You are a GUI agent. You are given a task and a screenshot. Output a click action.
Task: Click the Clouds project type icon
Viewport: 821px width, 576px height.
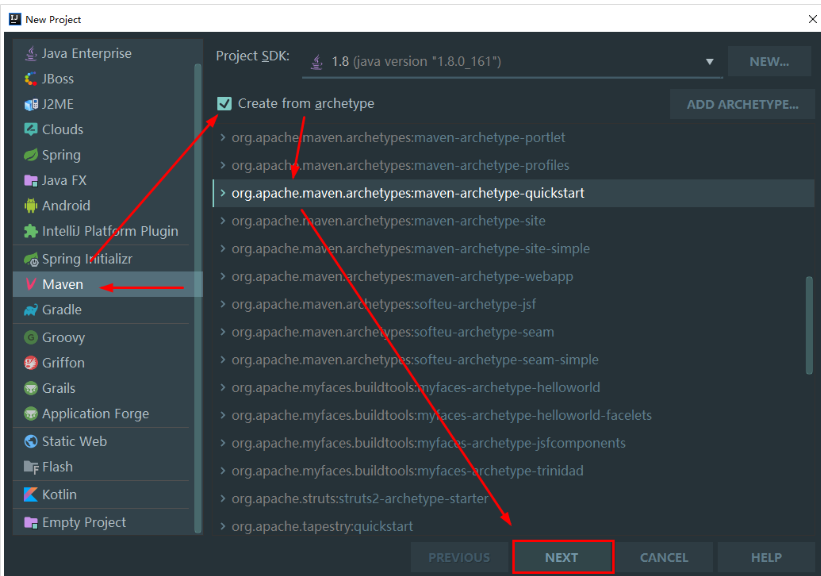[31, 129]
